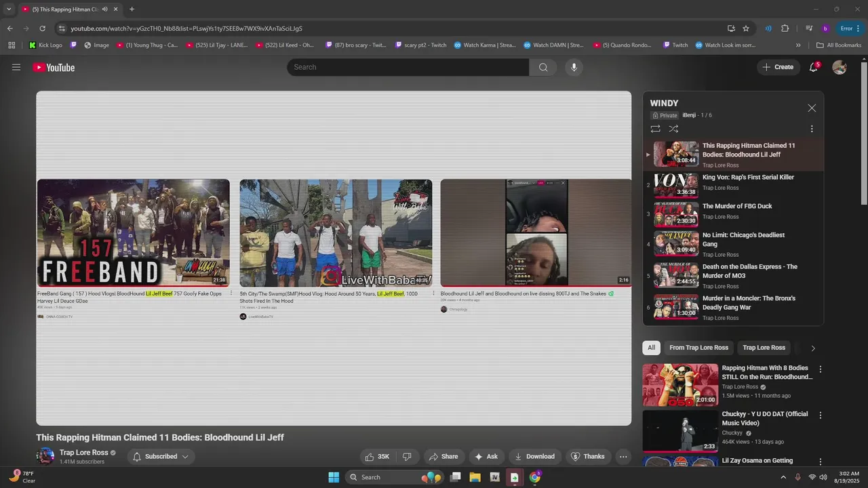Screen dimensions: 868x488
Task: Start voice search with the microphone
Action: (x=574, y=67)
